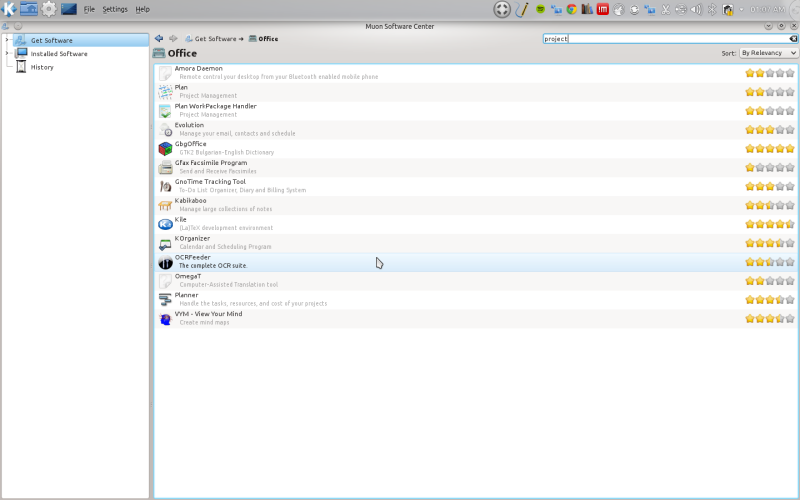Select Gfax Facsimile Program entry

point(476,167)
